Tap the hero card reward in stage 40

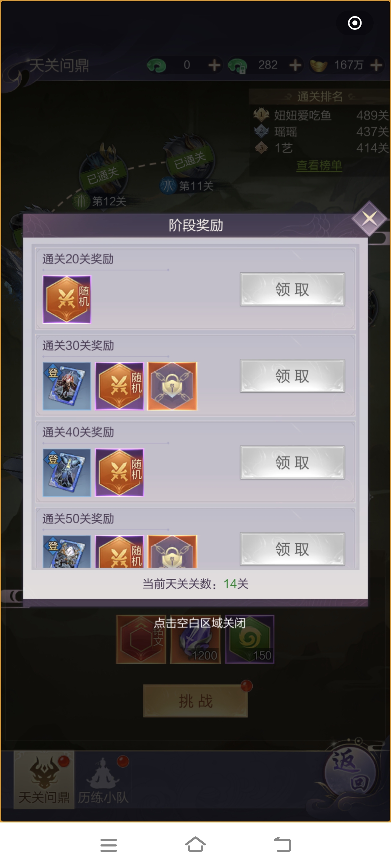(x=67, y=472)
